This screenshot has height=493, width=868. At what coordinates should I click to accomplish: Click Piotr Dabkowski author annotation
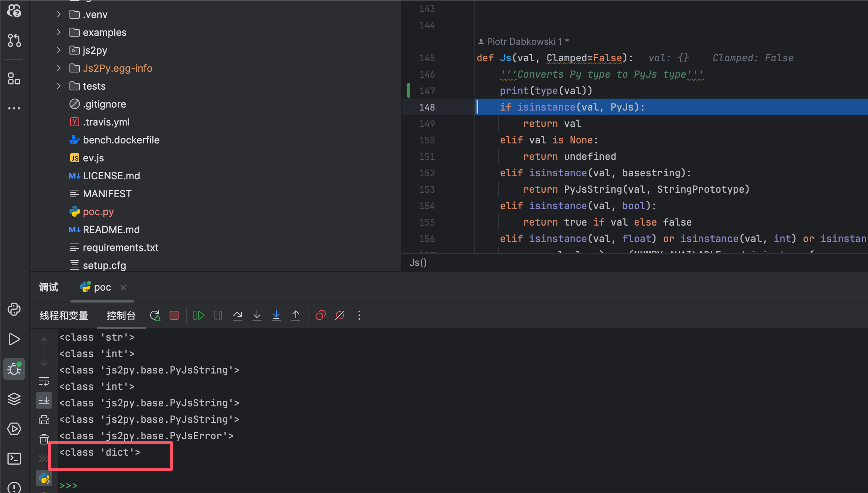click(524, 41)
